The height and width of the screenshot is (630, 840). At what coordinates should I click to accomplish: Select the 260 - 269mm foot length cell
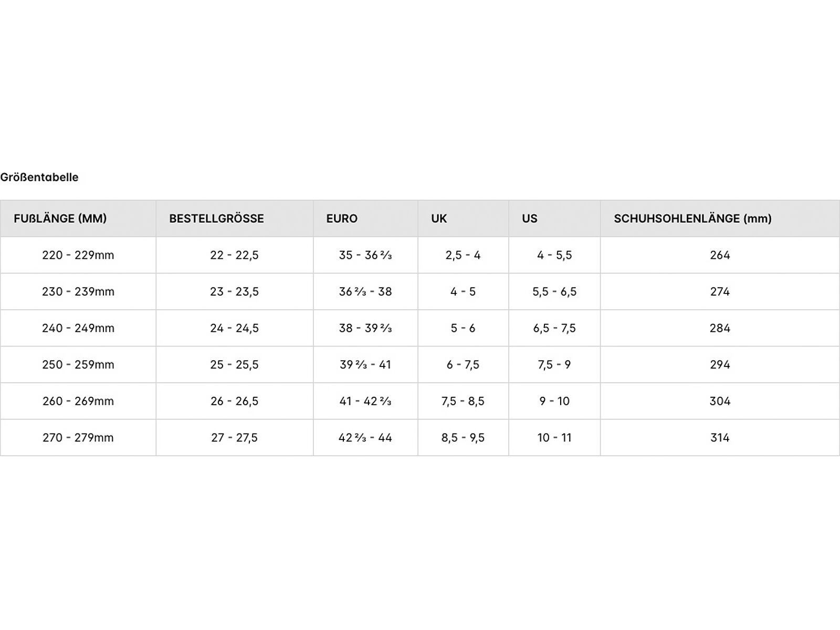coord(78,401)
